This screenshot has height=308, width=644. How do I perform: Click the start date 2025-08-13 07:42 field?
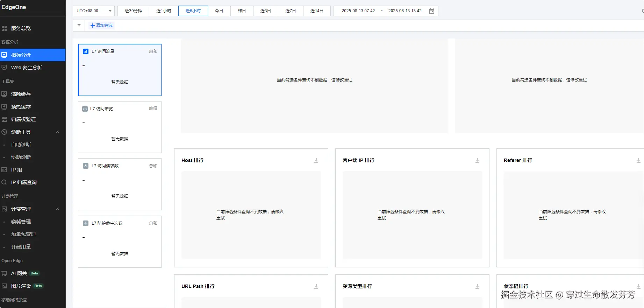pyautogui.click(x=358, y=11)
